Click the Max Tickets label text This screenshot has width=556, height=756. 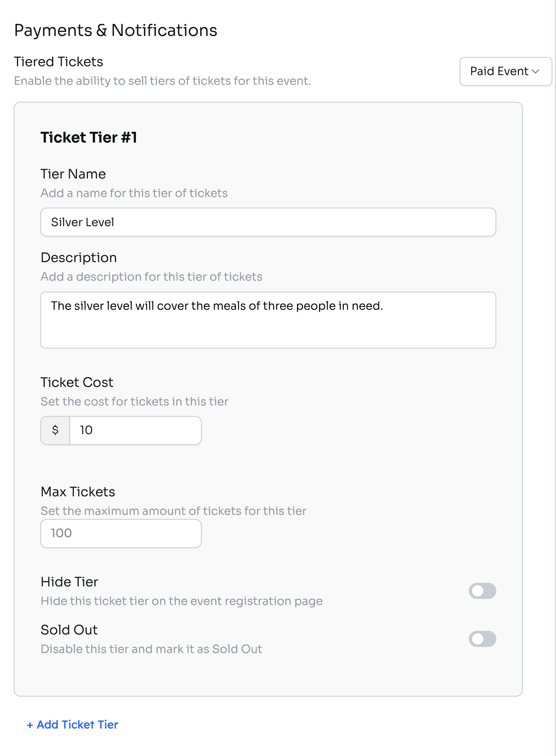pos(78,492)
